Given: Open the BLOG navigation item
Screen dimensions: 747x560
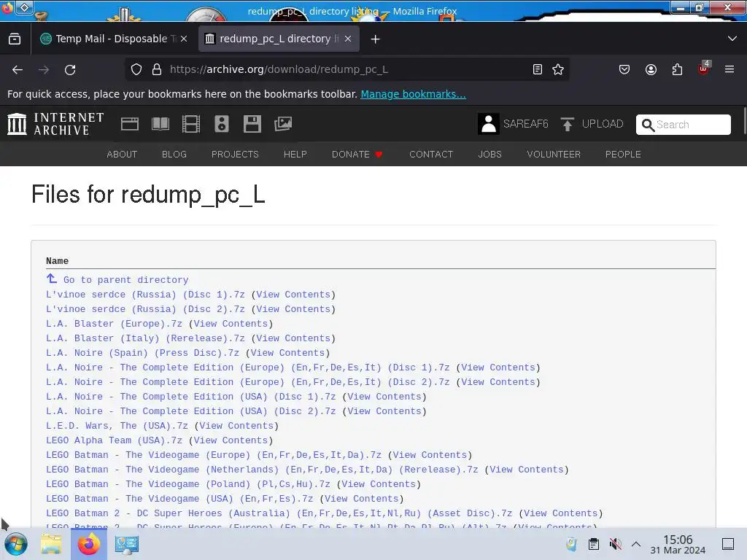Looking at the screenshot, I should [174, 155].
